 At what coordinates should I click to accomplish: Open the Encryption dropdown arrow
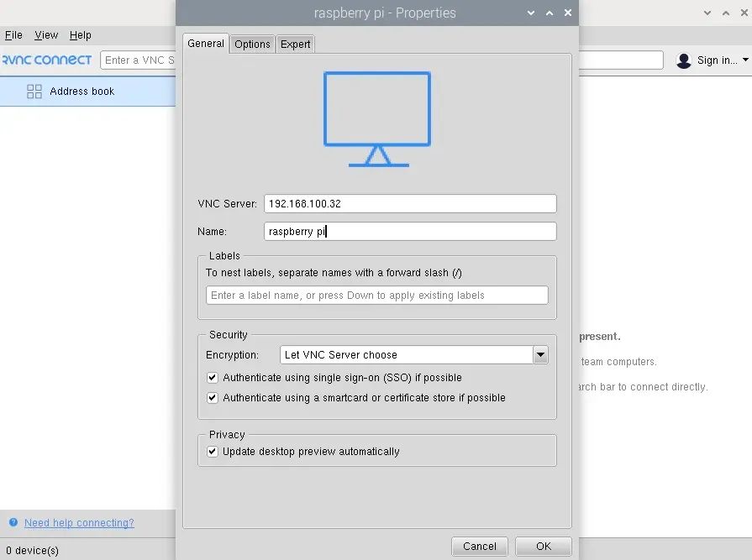coord(540,355)
